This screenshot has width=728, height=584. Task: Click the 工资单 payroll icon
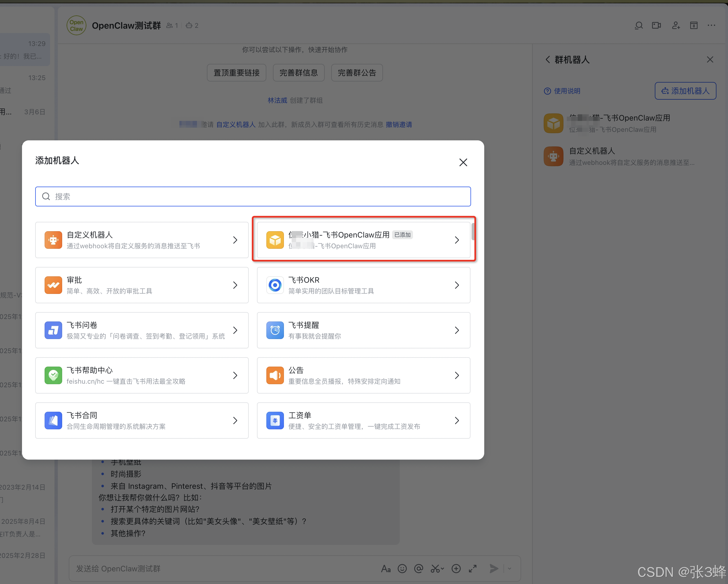tap(275, 421)
